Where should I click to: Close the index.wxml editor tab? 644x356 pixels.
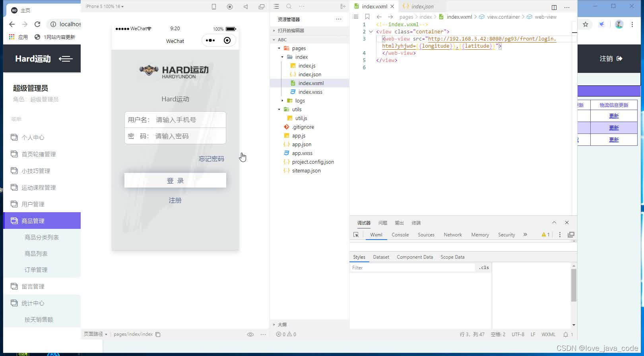[392, 6]
